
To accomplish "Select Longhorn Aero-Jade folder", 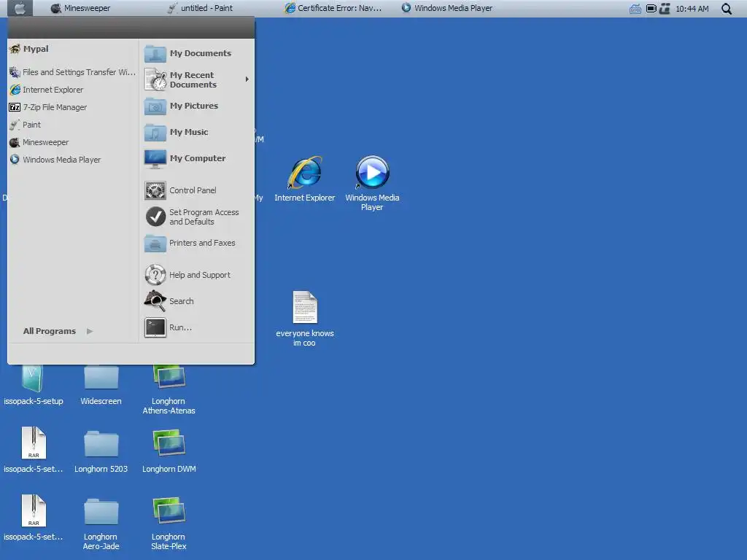I will [x=101, y=524].
